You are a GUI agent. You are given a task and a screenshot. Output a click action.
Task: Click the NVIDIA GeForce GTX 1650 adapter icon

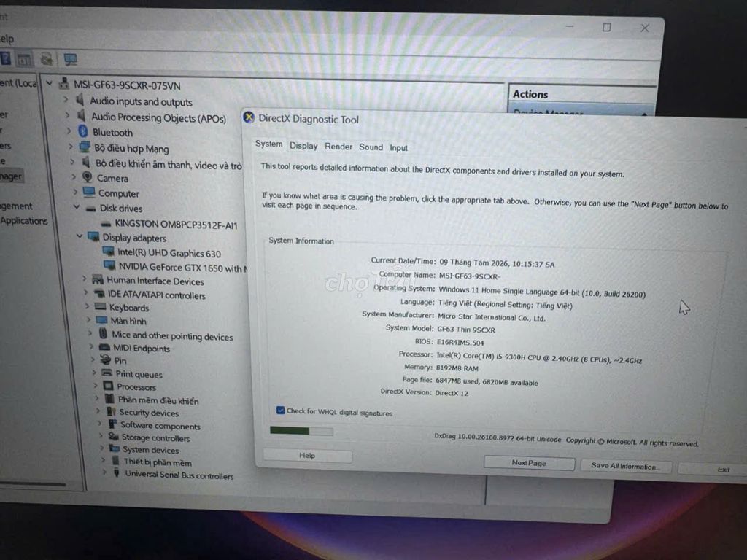coord(110,265)
